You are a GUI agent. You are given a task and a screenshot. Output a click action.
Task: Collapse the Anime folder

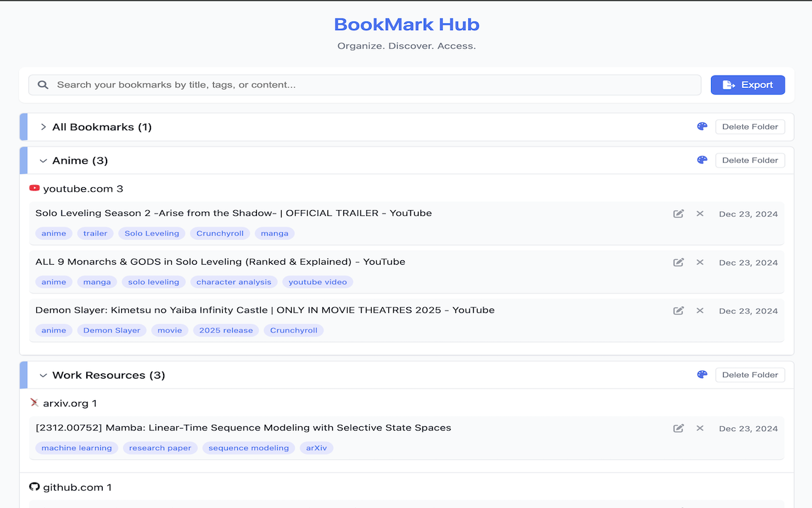pyautogui.click(x=43, y=160)
